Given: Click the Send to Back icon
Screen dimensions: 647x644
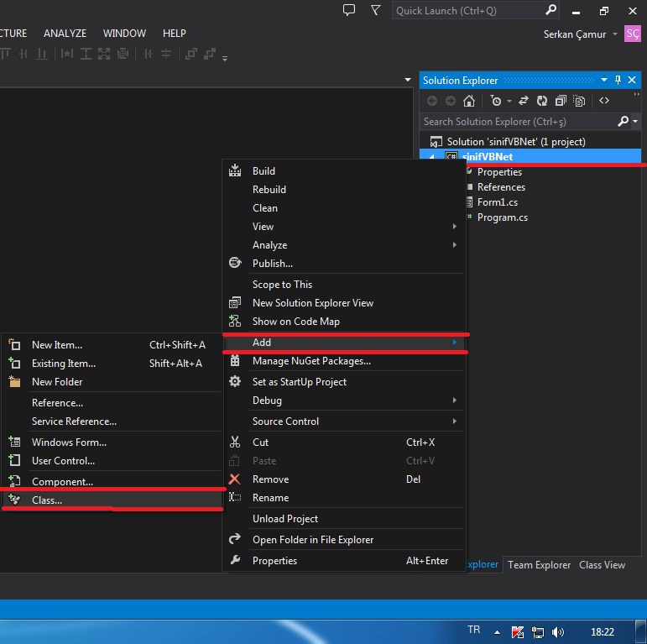Looking at the screenshot, I should click(x=210, y=54).
